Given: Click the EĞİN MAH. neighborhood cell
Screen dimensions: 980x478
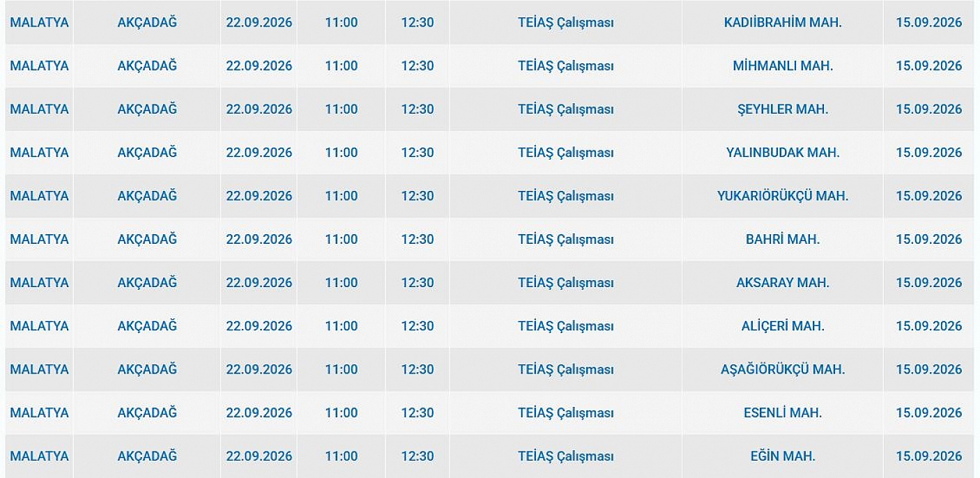Looking at the screenshot, I should click(x=783, y=456).
